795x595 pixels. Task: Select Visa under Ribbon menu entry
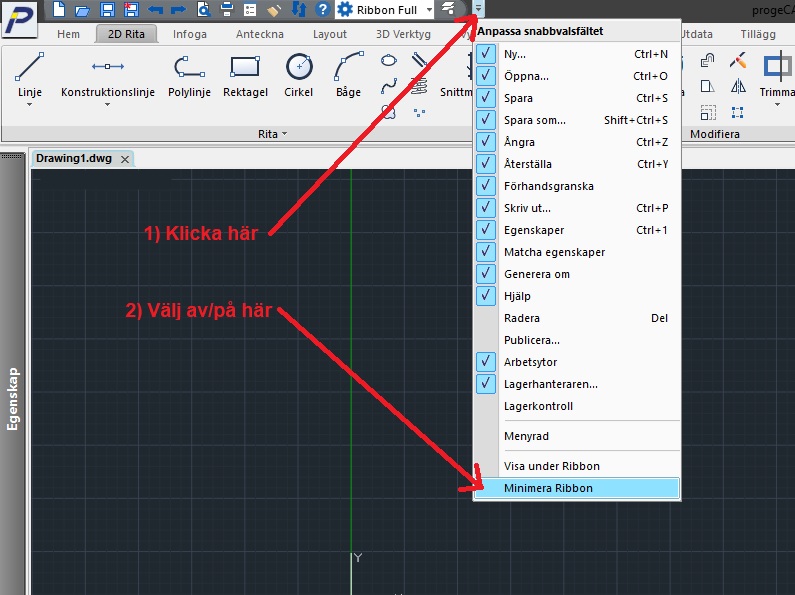(x=576, y=466)
